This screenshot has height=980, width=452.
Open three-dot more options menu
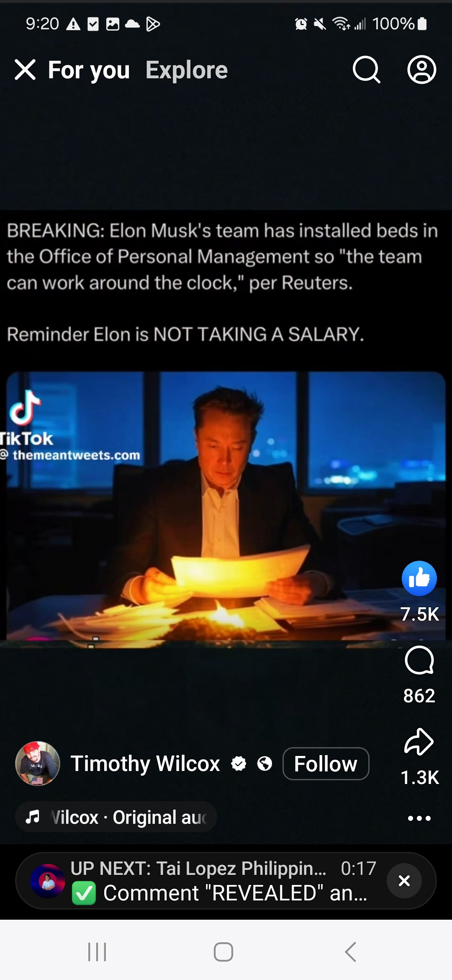419,818
